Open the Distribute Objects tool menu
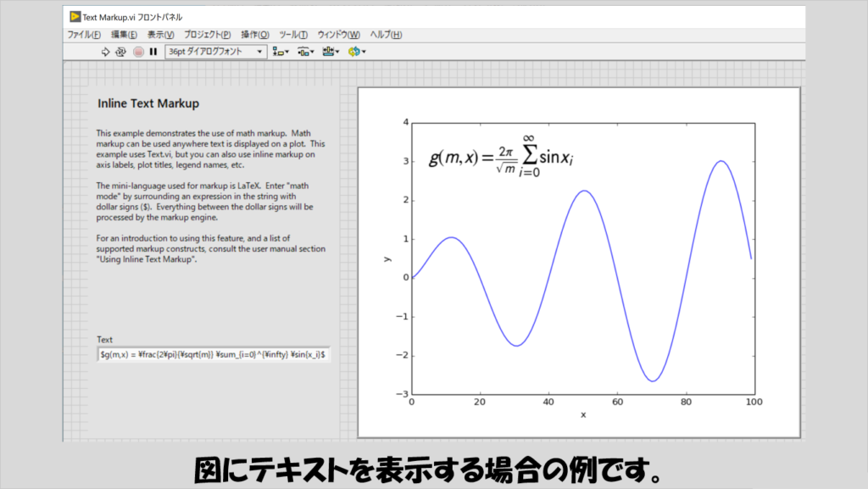 [305, 52]
